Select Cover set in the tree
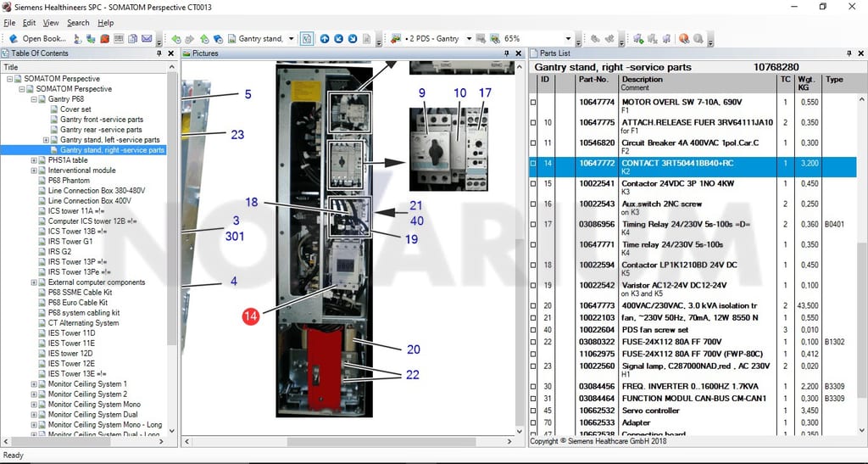868x464 pixels. [x=75, y=109]
